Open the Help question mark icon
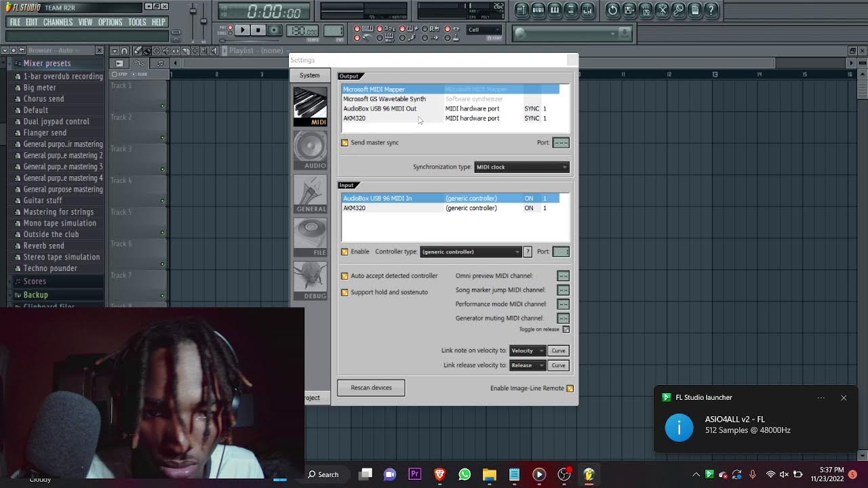Viewport: 868px width, 488px height. [711, 10]
